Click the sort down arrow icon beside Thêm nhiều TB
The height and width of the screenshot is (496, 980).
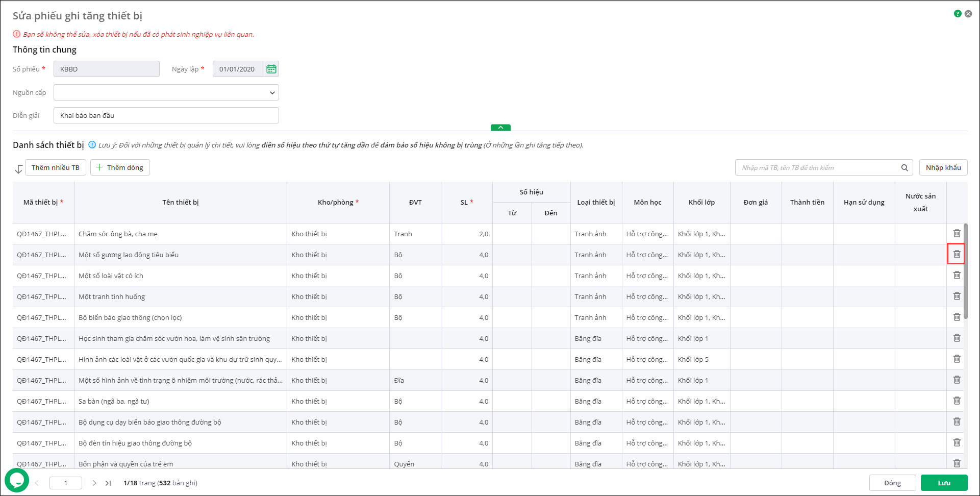(x=19, y=168)
